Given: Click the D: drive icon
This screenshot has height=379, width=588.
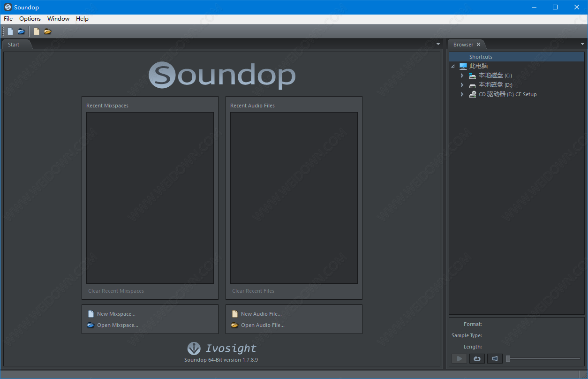Looking at the screenshot, I should click(x=473, y=85).
